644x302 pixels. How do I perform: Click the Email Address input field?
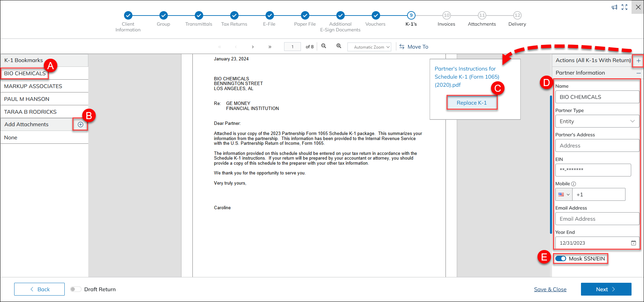click(x=597, y=219)
